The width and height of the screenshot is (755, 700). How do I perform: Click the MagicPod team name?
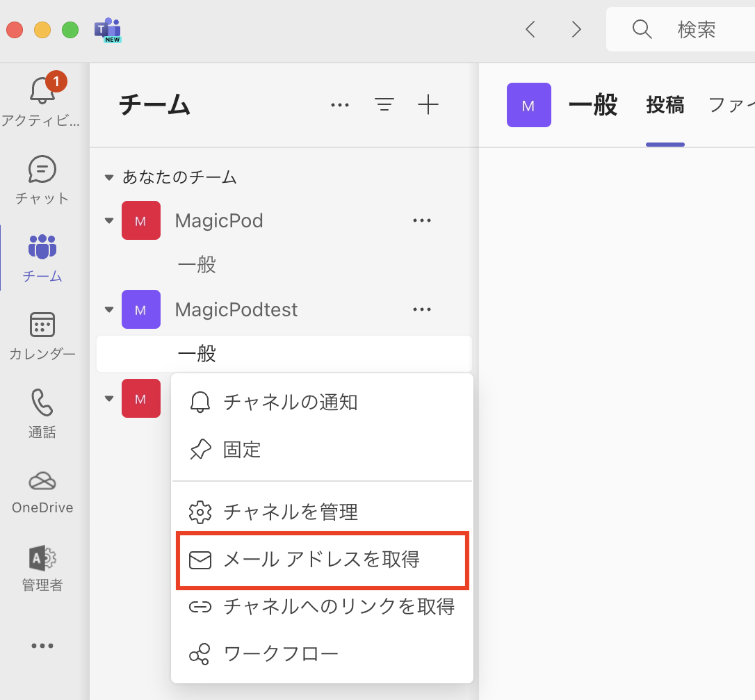tap(218, 220)
